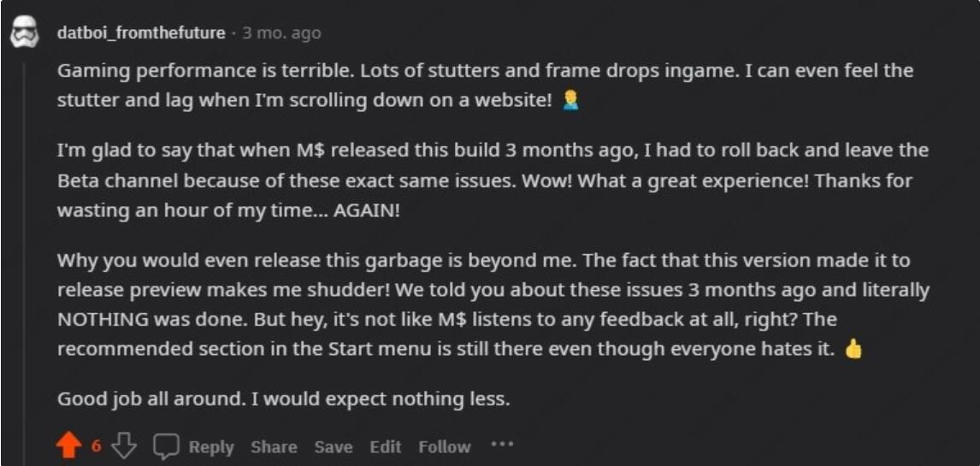This screenshot has width=980, height=466.
Task: Click the stormtrooper user avatar
Action: click(22, 32)
